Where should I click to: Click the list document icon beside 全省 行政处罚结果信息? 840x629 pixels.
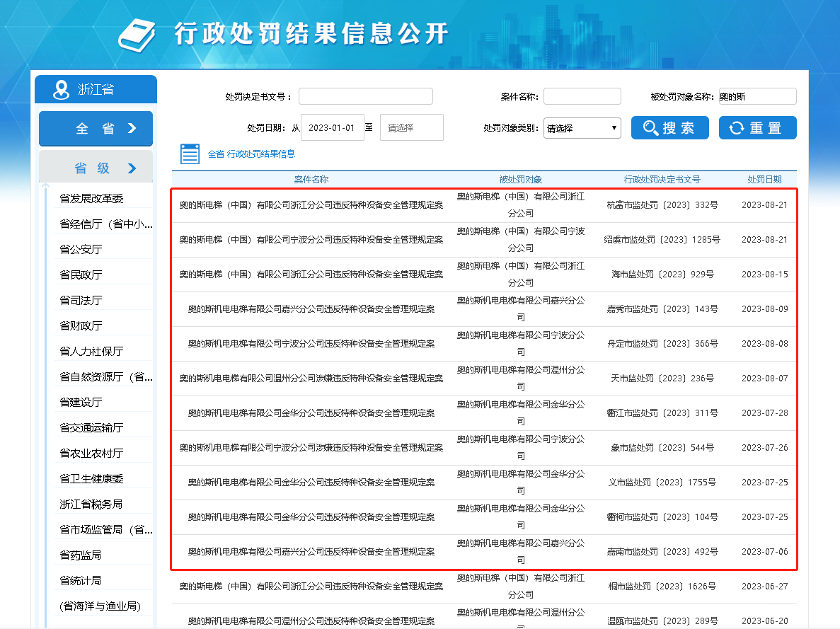[190, 154]
